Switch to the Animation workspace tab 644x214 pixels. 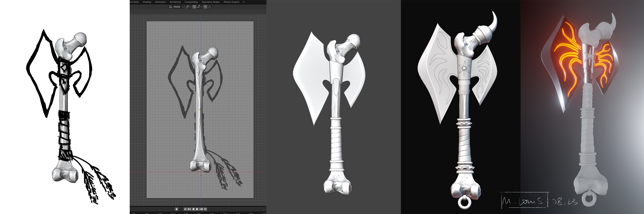(x=160, y=2)
